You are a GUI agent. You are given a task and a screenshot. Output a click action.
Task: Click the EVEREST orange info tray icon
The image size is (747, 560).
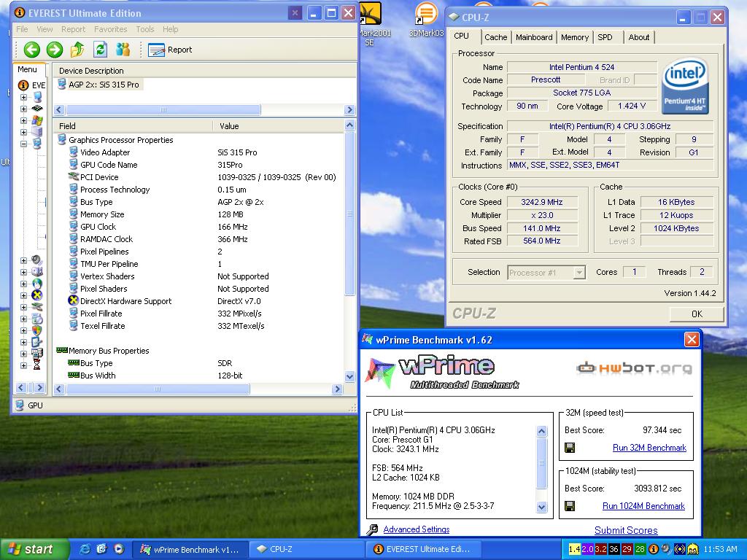[x=654, y=549]
